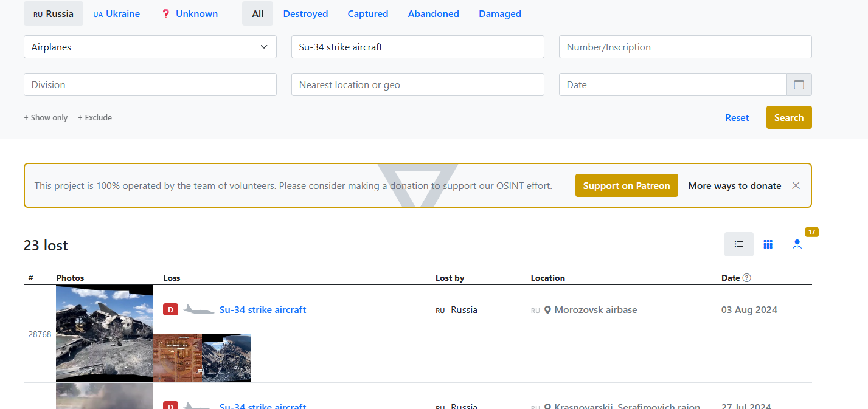The width and height of the screenshot is (868, 409).
Task: Click the Su-34 strike aircraft model field
Action: (x=418, y=47)
